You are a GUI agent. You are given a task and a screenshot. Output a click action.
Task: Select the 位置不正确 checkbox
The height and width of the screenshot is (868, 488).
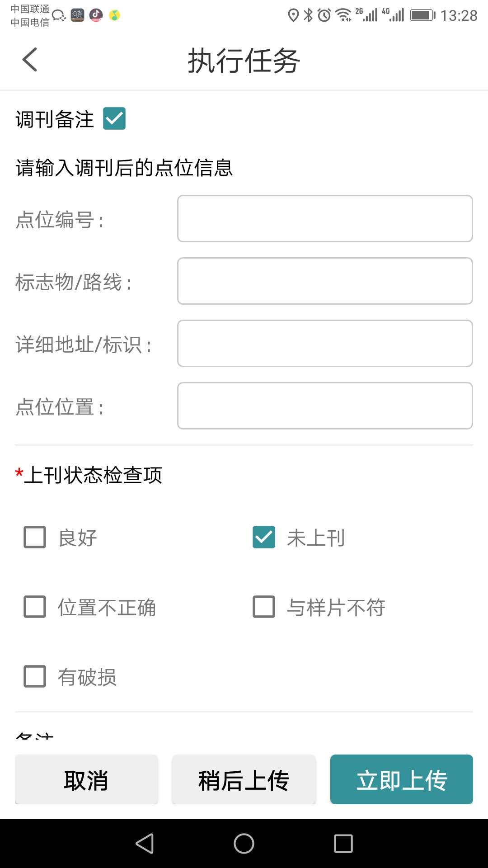click(35, 607)
